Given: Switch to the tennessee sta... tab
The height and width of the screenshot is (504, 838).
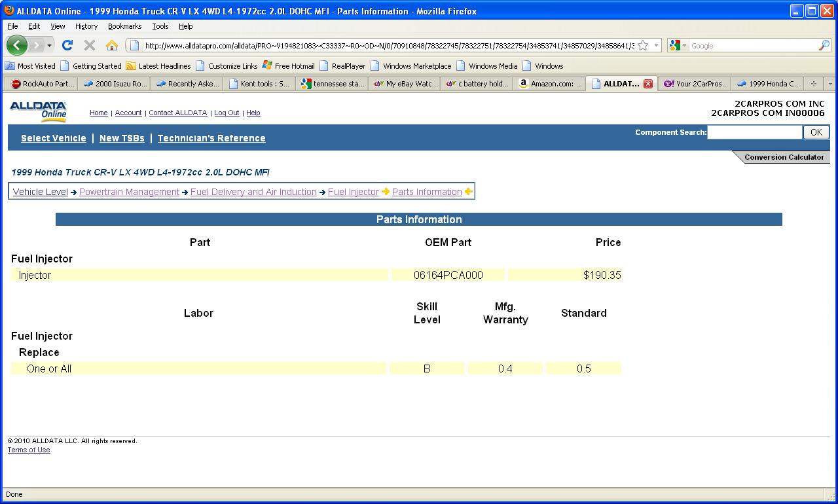Looking at the screenshot, I should click(333, 84).
